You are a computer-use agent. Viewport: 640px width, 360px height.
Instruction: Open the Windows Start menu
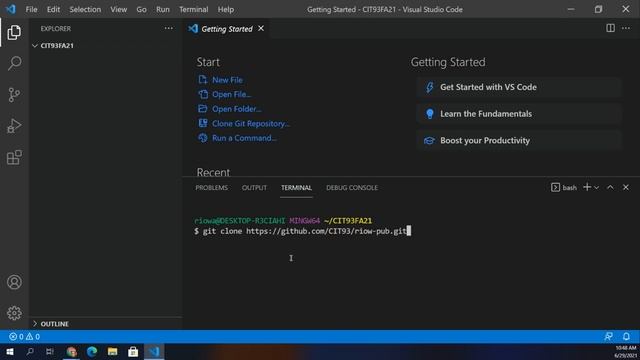(x=10, y=351)
